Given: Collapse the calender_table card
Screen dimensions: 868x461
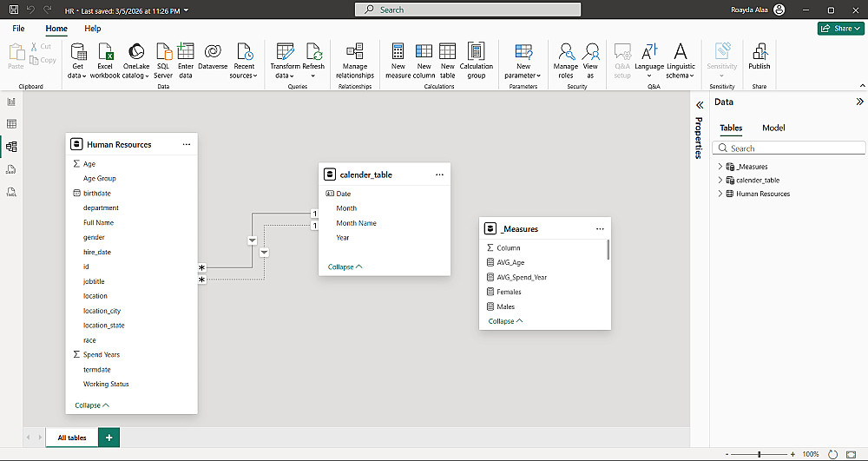Looking at the screenshot, I should click(345, 267).
